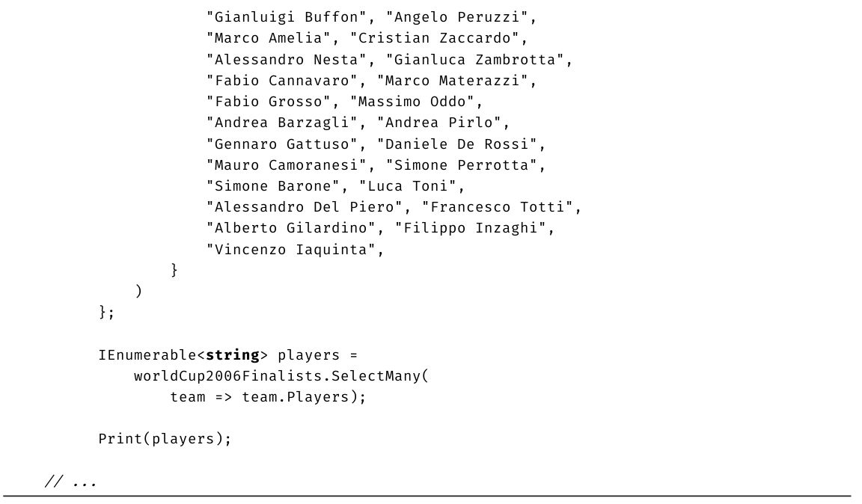Click on "Gennaro Gattuso" text
The image size is (862, 504).
tap(287, 144)
